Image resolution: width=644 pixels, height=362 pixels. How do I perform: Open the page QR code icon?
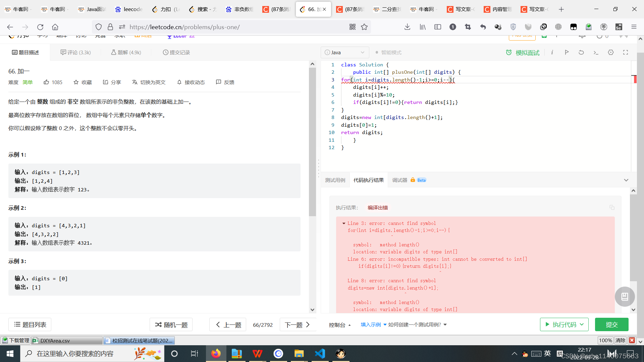(352, 27)
